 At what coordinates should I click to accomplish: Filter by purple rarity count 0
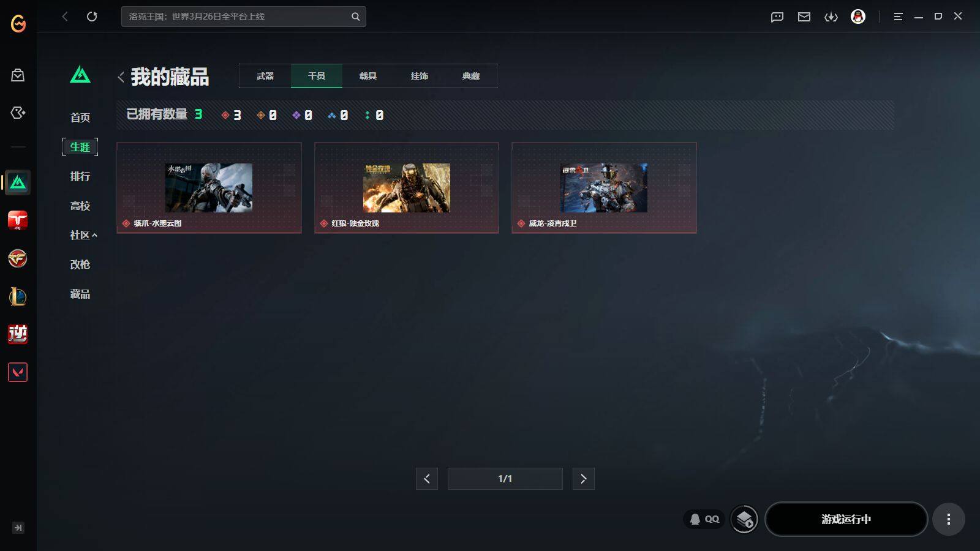[303, 115]
